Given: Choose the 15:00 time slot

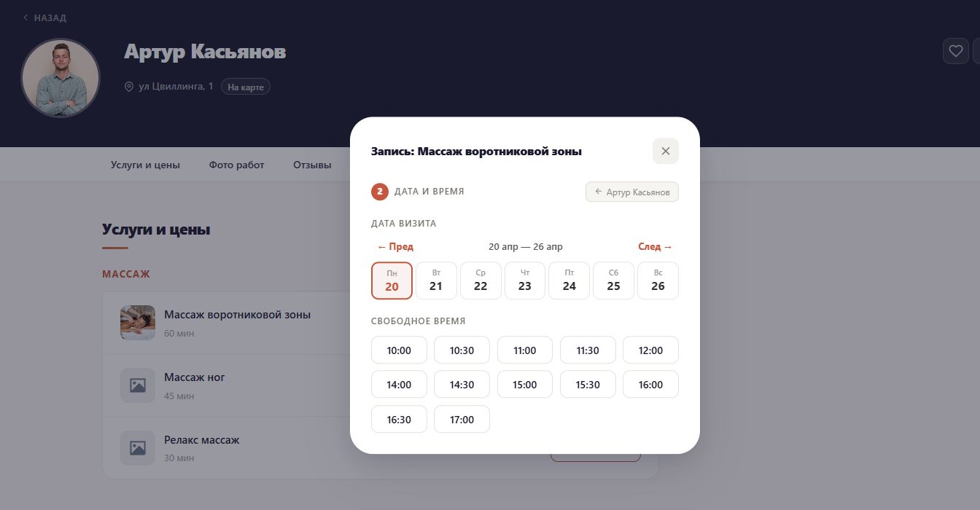Looking at the screenshot, I should coord(525,384).
